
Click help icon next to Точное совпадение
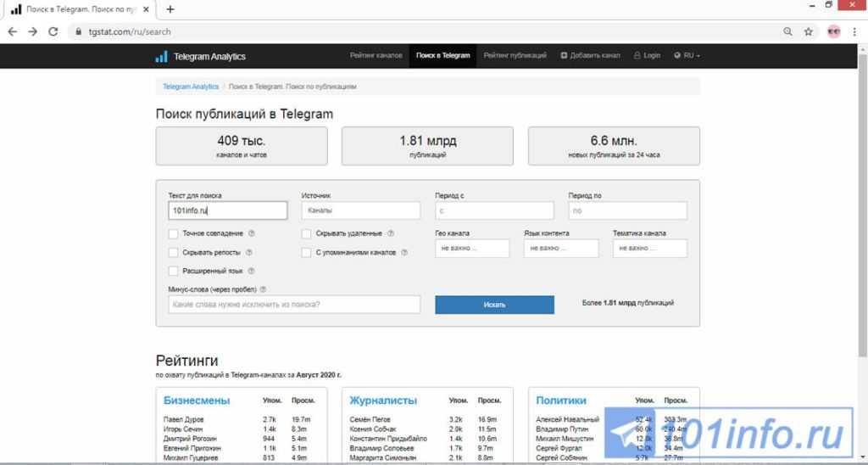(x=252, y=233)
